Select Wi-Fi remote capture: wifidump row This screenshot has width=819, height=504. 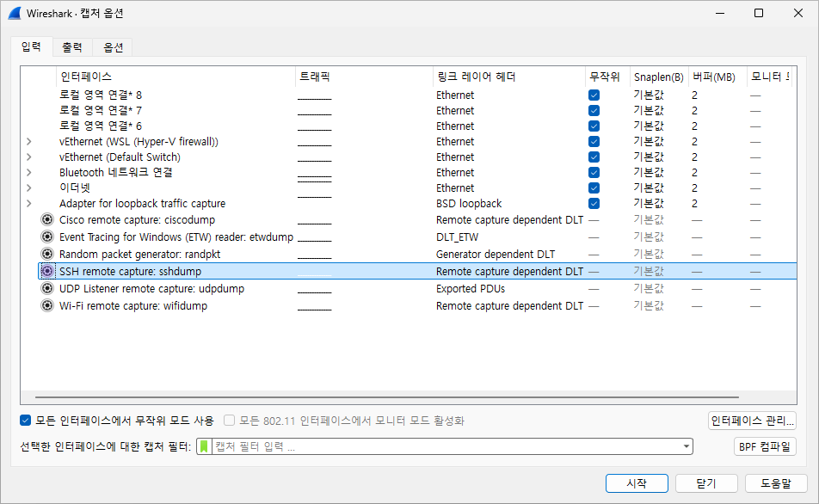[409, 305]
